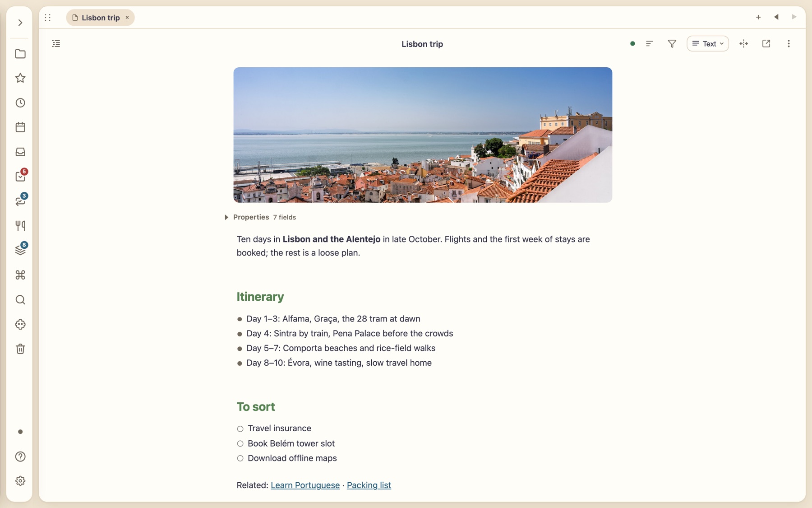This screenshot has height=508, width=812.
Task: Expand the Properties 7 fields section
Action: 260,217
